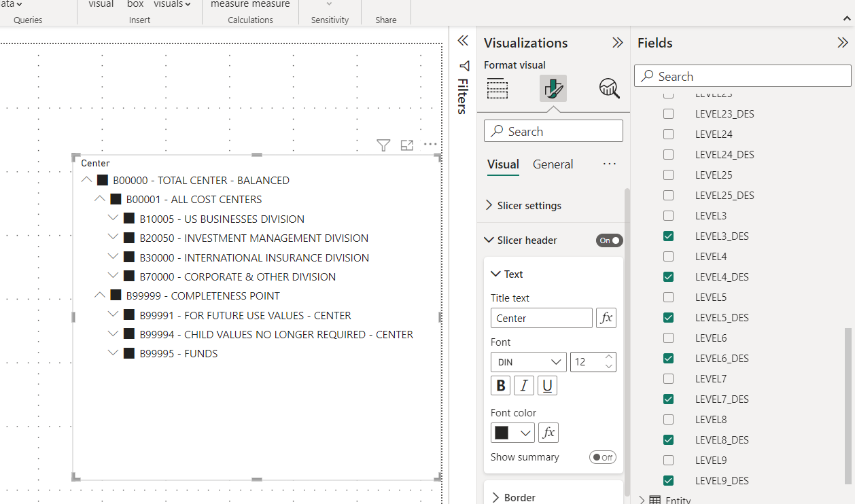Expand the Filters pane chevron icon
The image size is (855, 504).
(463, 41)
